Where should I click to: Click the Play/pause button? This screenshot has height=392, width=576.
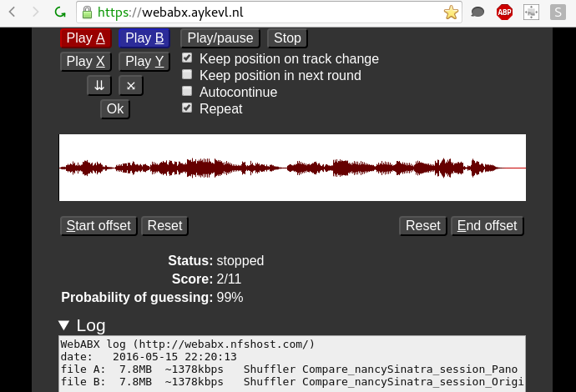tap(220, 38)
